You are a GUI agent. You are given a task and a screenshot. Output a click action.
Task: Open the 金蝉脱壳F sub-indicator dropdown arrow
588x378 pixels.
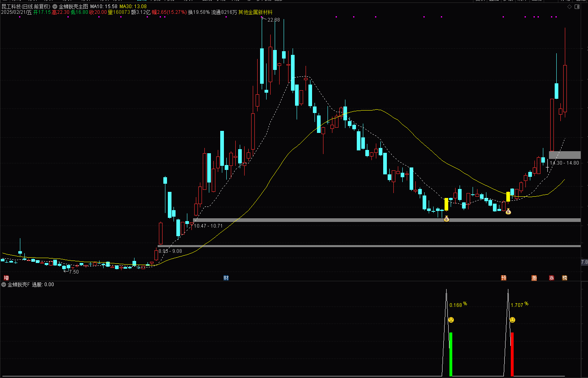coord(4,285)
